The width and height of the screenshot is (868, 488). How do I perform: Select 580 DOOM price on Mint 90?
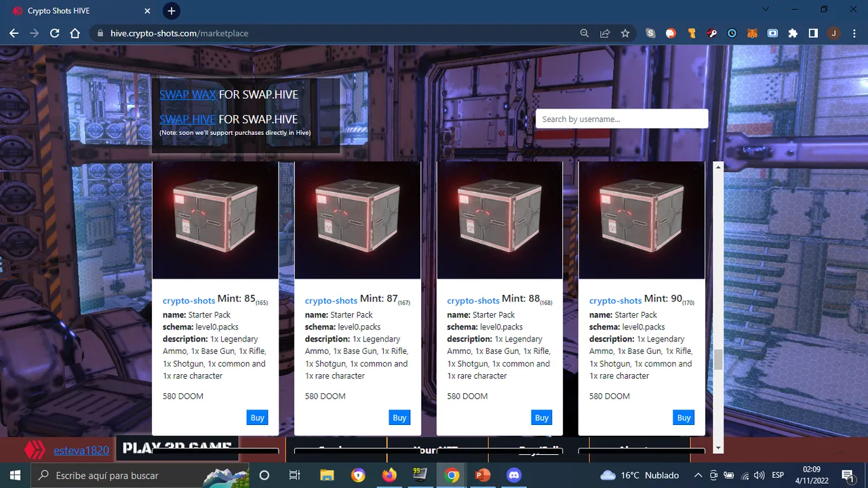[x=610, y=396]
